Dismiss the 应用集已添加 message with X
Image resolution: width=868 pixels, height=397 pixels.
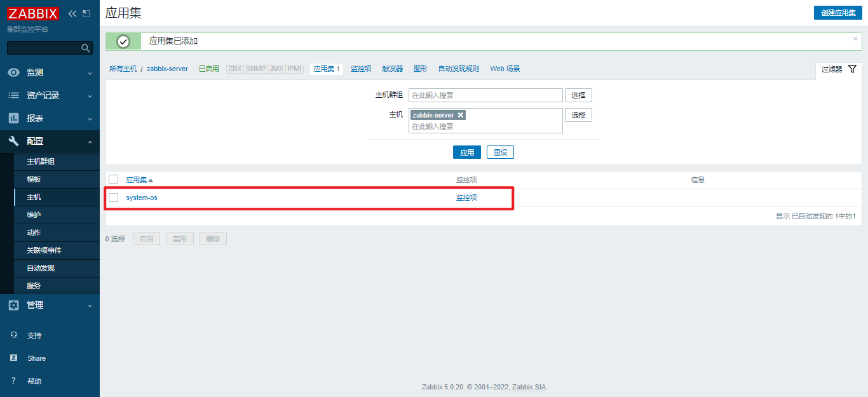pos(855,39)
